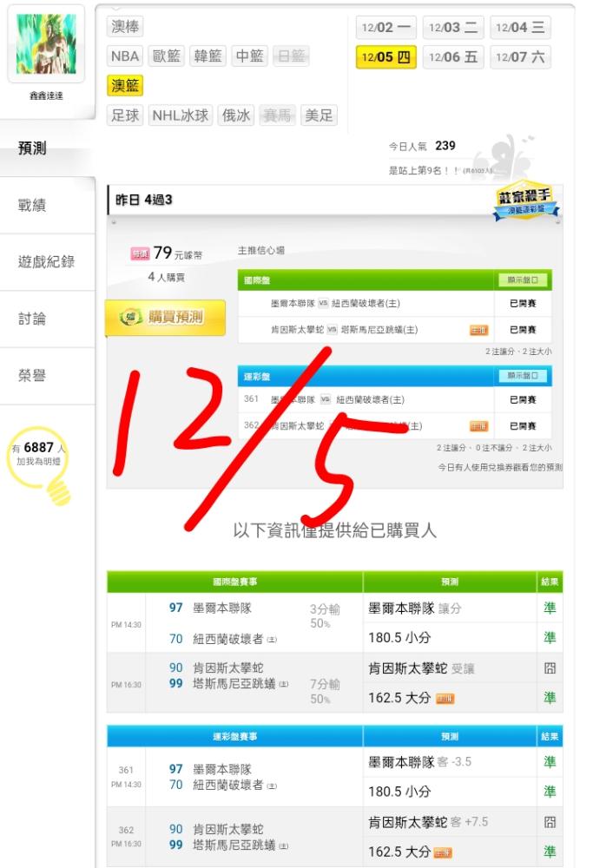The image size is (593, 868).
Task: Select the 12/06 五 date tab
Action: [x=453, y=57]
